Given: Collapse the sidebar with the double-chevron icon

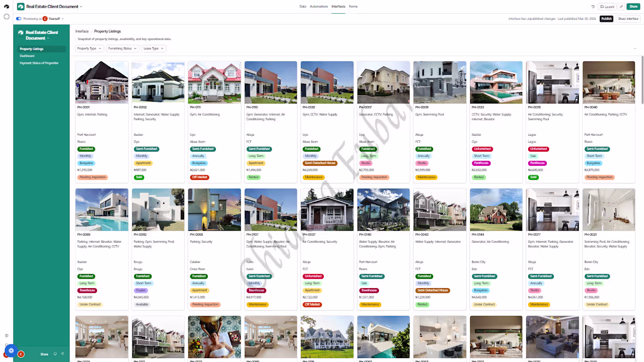Looking at the screenshot, I should tap(63, 354).
